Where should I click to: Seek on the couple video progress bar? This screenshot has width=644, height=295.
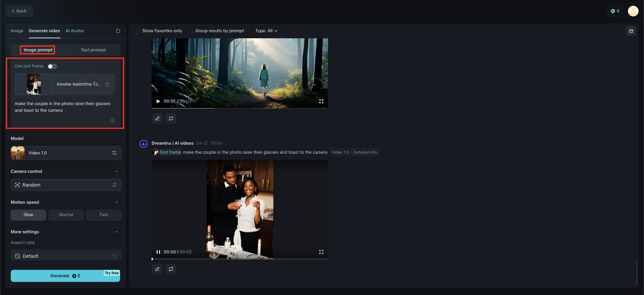tap(240, 259)
